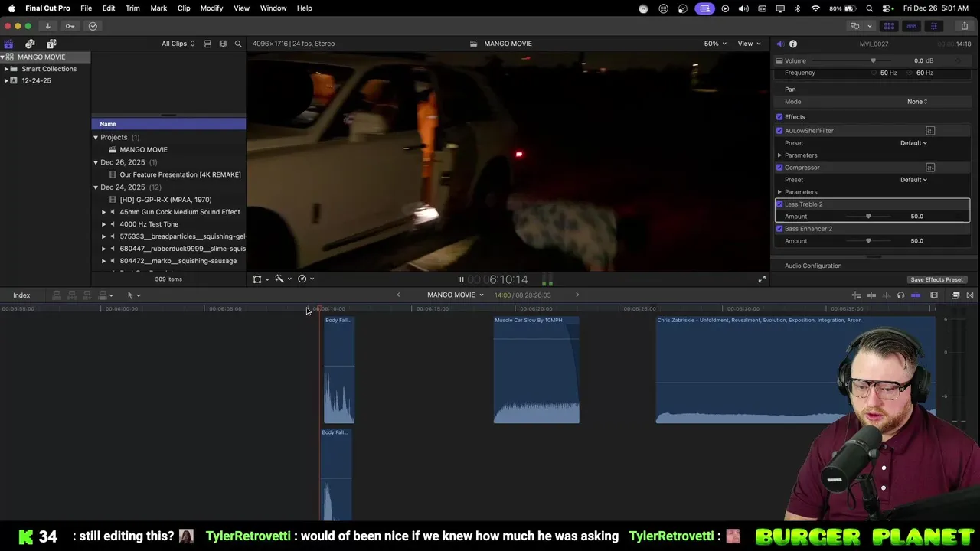Show or hide the Timeline button
Image resolution: width=980 pixels, height=551 pixels.
[911, 26]
